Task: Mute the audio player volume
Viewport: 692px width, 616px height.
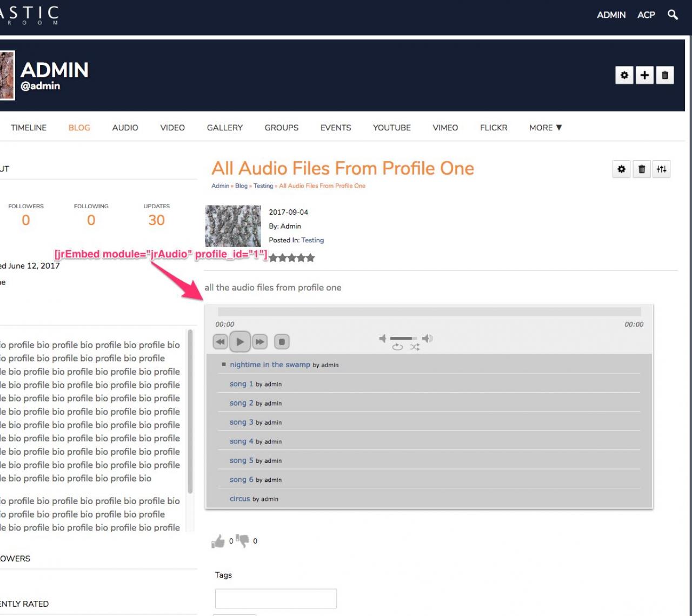Action: 383,339
